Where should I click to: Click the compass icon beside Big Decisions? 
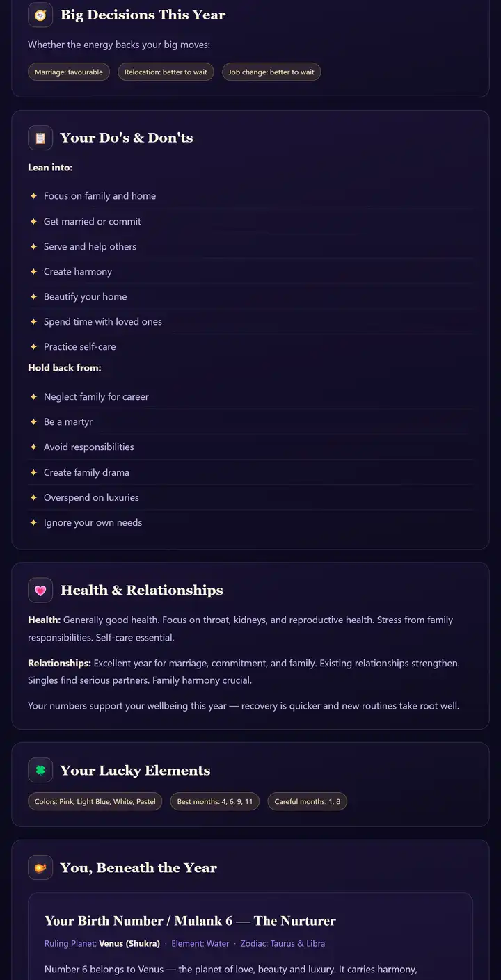(x=40, y=15)
